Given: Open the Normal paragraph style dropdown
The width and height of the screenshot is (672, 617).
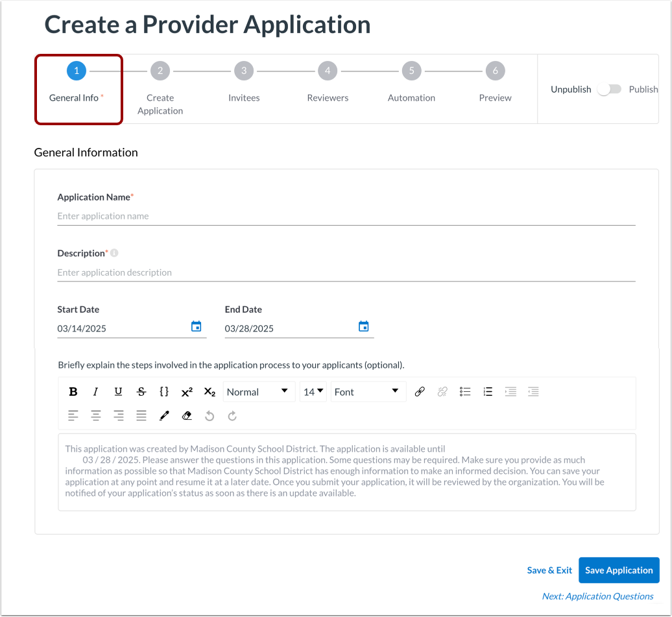Looking at the screenshot, I should click(259, 392).
